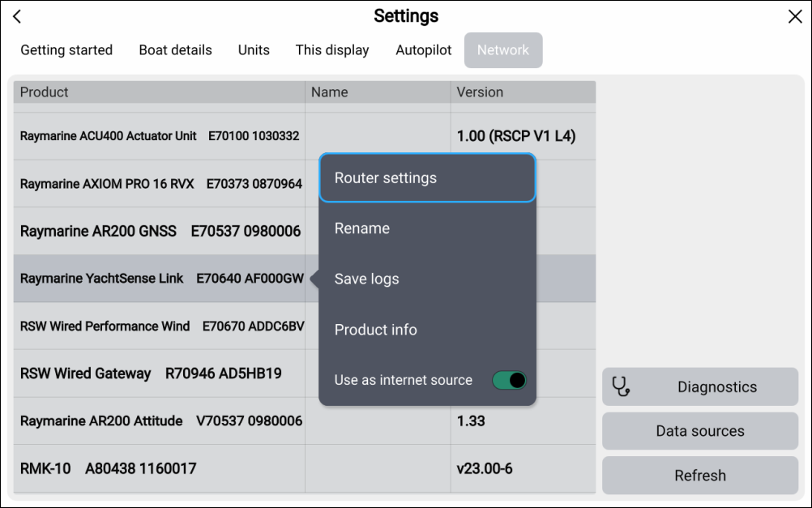Click the stethoscope Diagnostics icon
Viewport: 812px width, 508px height.
[x=621, y=387]
